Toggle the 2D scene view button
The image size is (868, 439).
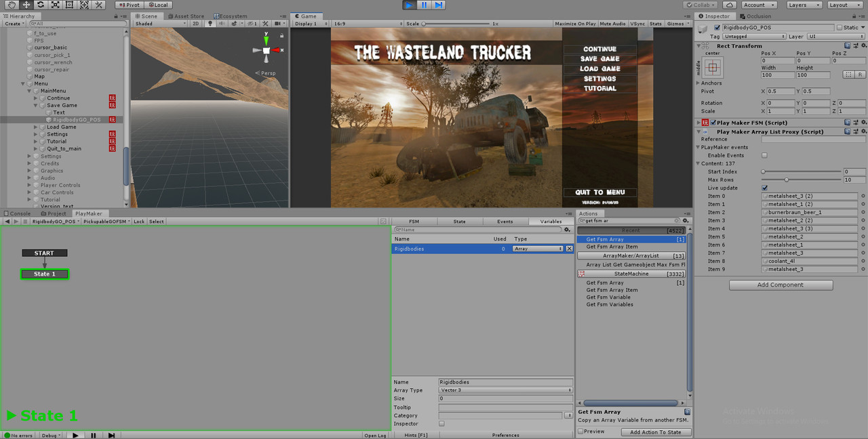[x=196, y=24]
